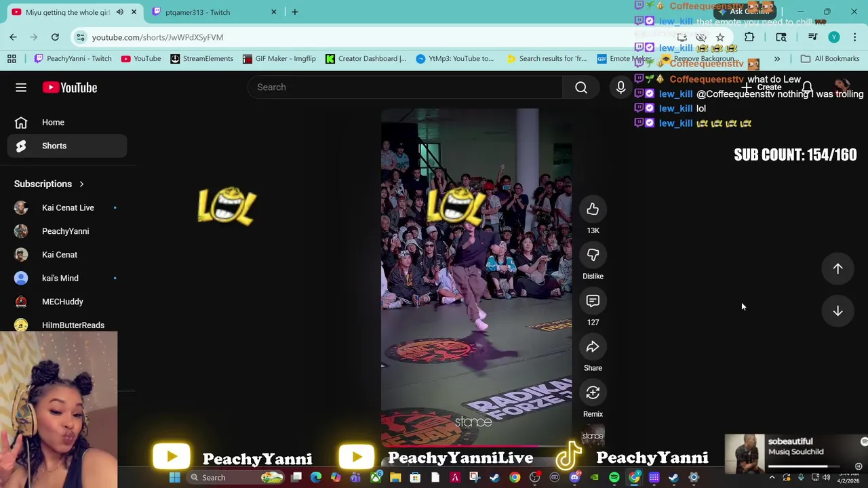868x488 pixels.
Task: Open the volume control in system tray
Action: 826,478
